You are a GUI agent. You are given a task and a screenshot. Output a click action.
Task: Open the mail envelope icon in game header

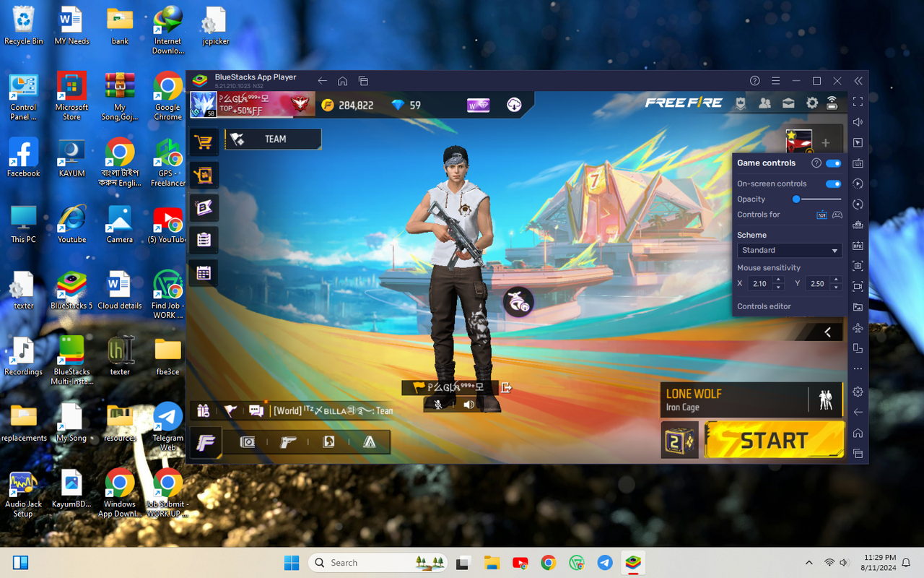pos(788,103)
